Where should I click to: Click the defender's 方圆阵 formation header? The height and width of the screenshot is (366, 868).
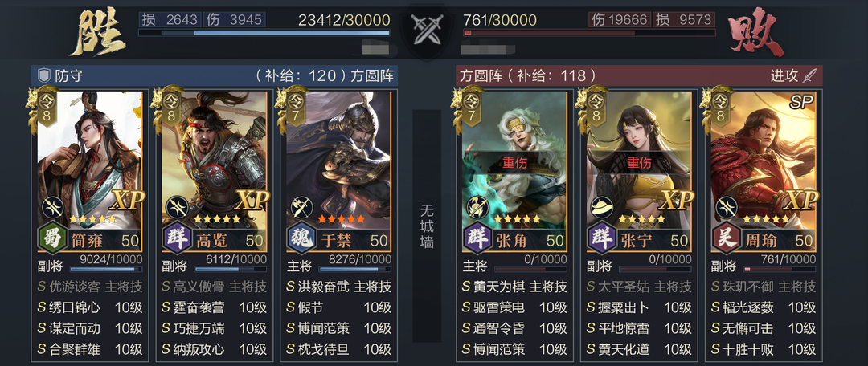pyautogui.click(x=372, y=75)
